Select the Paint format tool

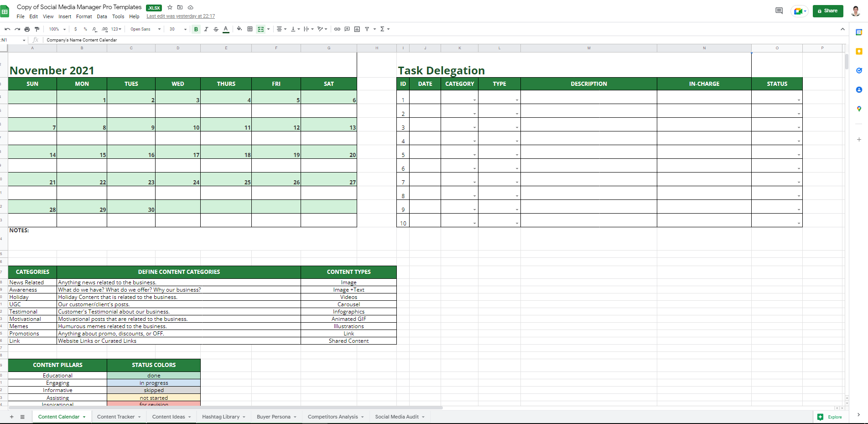tap(37, 29)
